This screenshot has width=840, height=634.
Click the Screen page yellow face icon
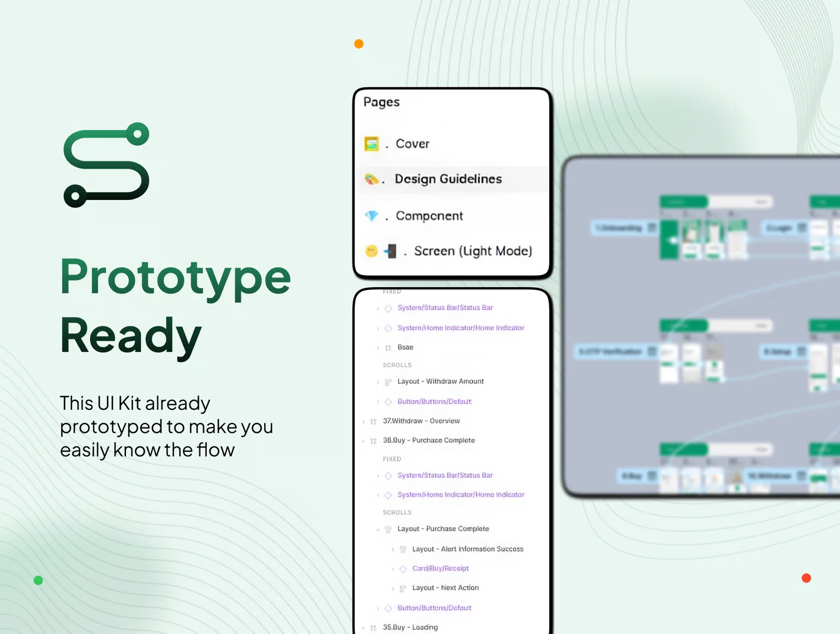pyautogui.click(x=371, y=251)
